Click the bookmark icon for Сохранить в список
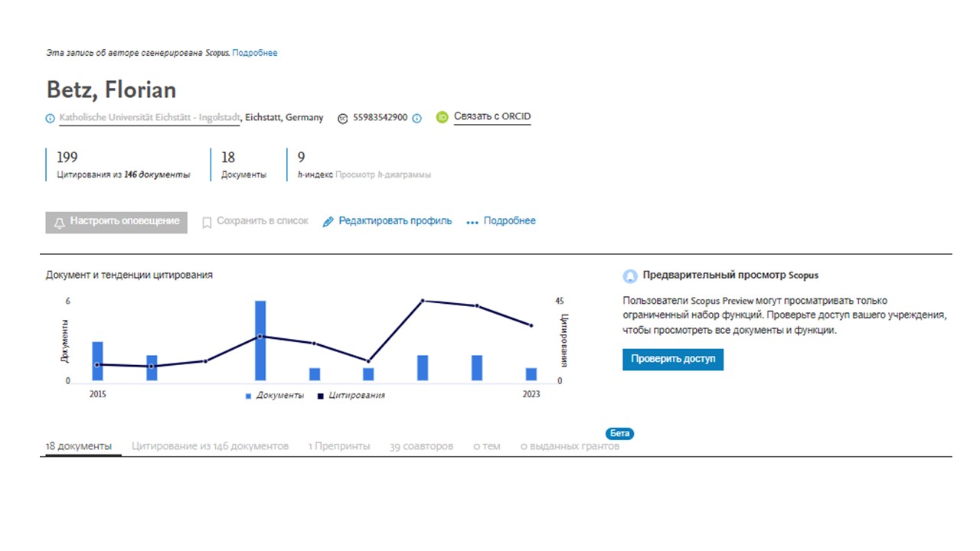Screen dimensions: 980x551 [207, 222]
